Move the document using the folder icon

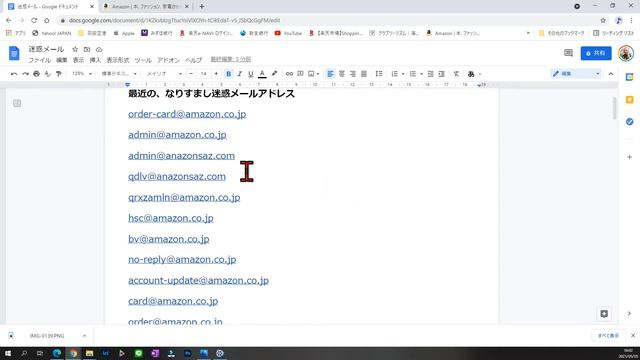87,49
